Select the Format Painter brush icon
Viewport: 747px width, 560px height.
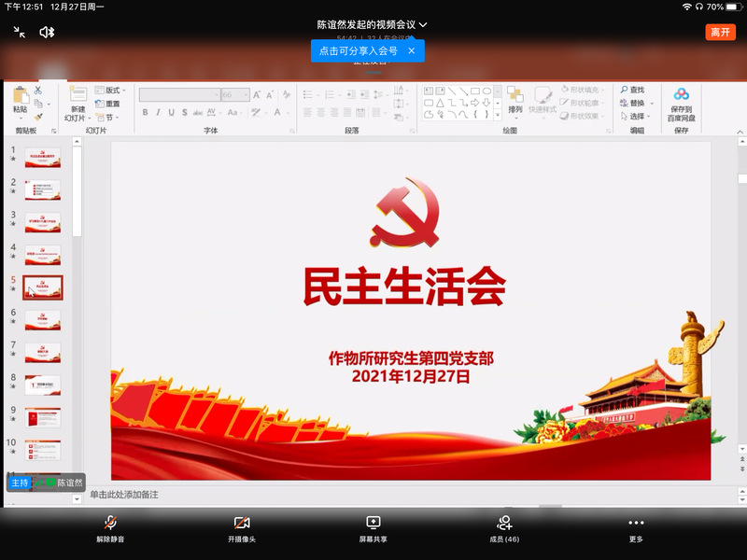coord(38,117)
